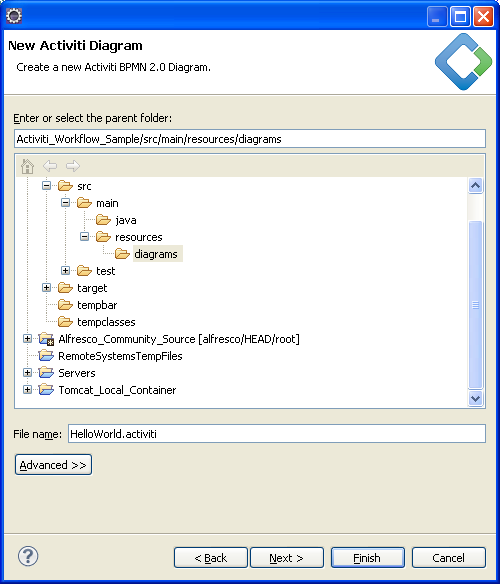Click the diagrams folder icon

tap(122, 254)
